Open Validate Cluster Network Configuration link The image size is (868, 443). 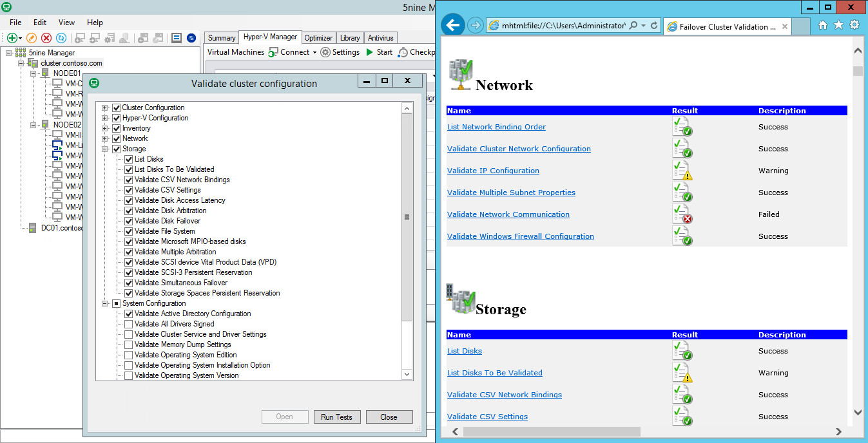pos(519,149)
